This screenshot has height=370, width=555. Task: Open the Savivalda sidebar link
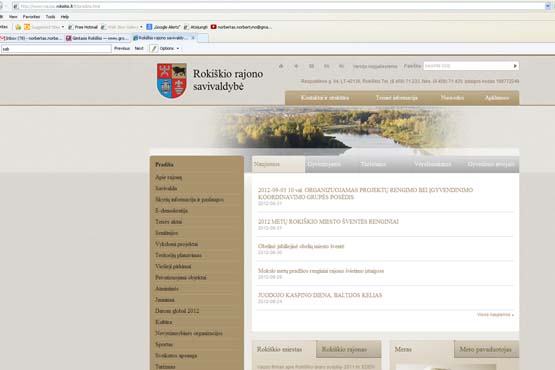click(x=166, y=188)
